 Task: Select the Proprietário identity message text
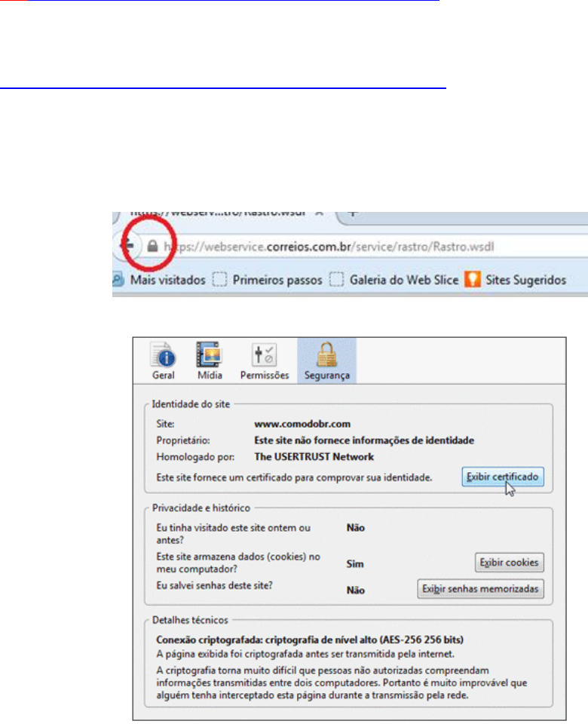point(364,440)
